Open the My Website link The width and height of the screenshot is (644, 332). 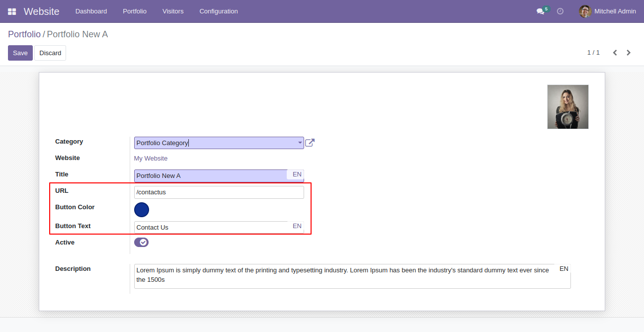click(x=151, y=159)
